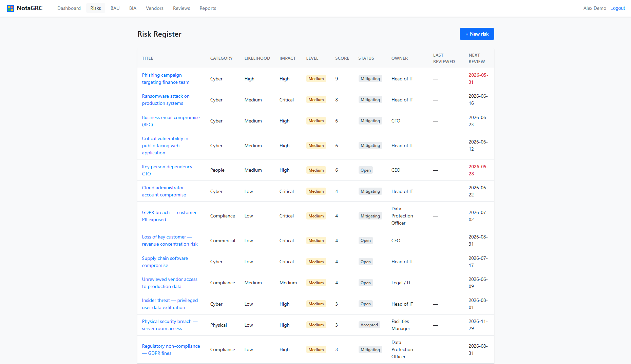
Task: Click the Medium impact in Unreviewed vendor access row
Action: coord(288,283)
